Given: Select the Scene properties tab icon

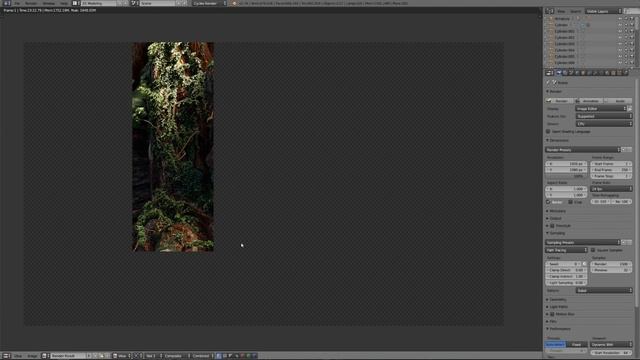Looking at the screenshot, I should click(571, 73).
